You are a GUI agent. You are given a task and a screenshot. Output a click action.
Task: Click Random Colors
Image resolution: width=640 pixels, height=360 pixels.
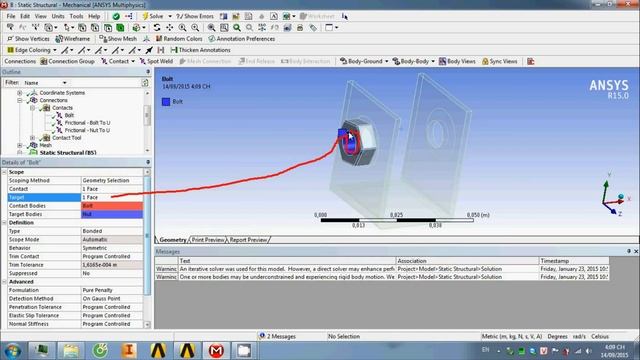click(179, 39)
